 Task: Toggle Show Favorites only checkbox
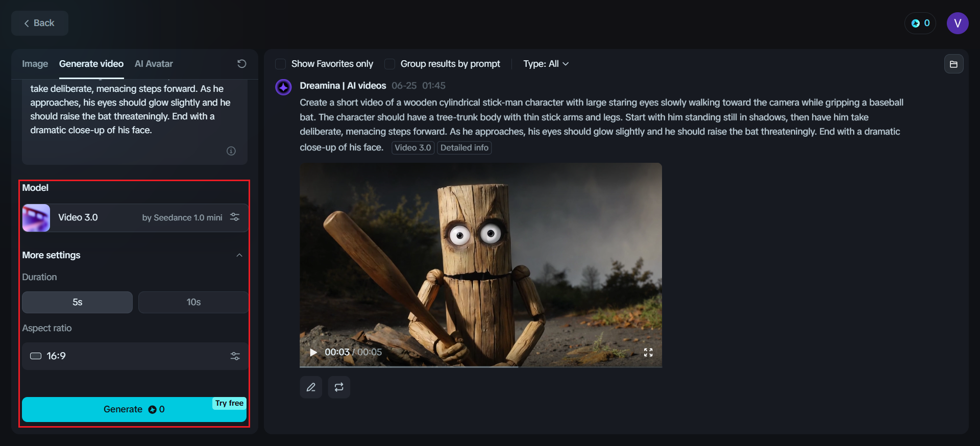tap(280, 64)
